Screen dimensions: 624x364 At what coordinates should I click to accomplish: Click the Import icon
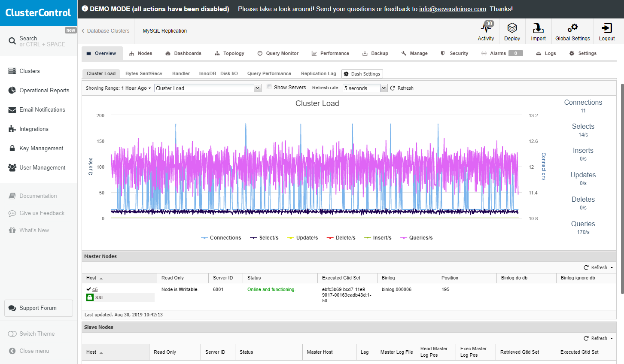tap(538, 28)
